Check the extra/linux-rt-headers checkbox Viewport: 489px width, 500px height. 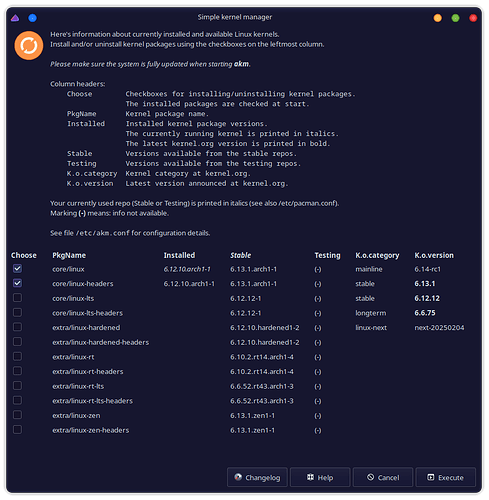point(17,371)
